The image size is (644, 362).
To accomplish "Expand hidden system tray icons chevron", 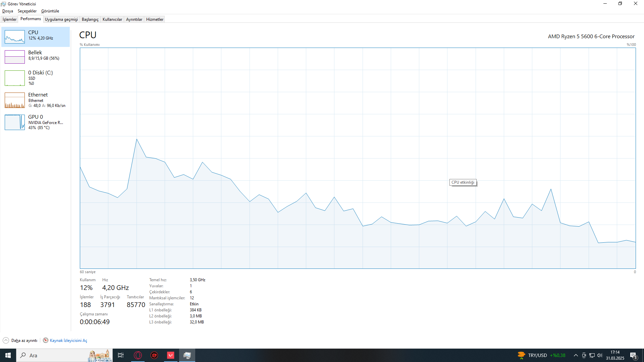I will pyautogui.click(x=576, y=355).
